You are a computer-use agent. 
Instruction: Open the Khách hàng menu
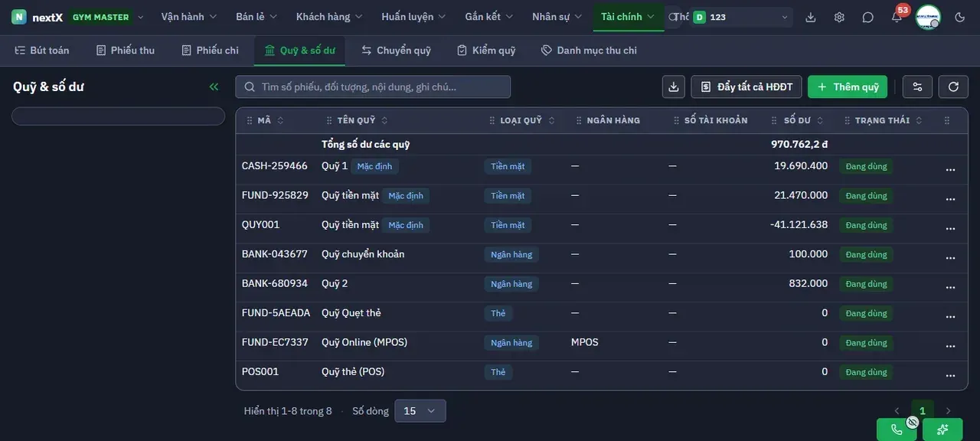[329, 17]
